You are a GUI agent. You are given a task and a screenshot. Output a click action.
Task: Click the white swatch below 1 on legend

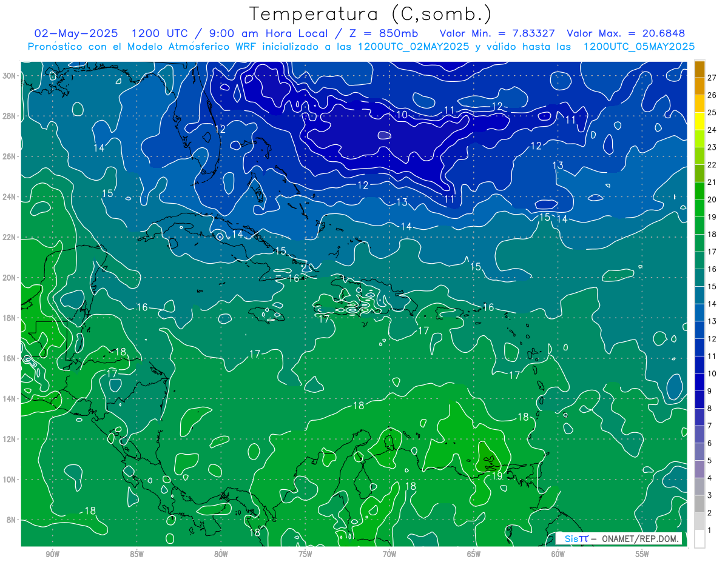tap(699, 538)
